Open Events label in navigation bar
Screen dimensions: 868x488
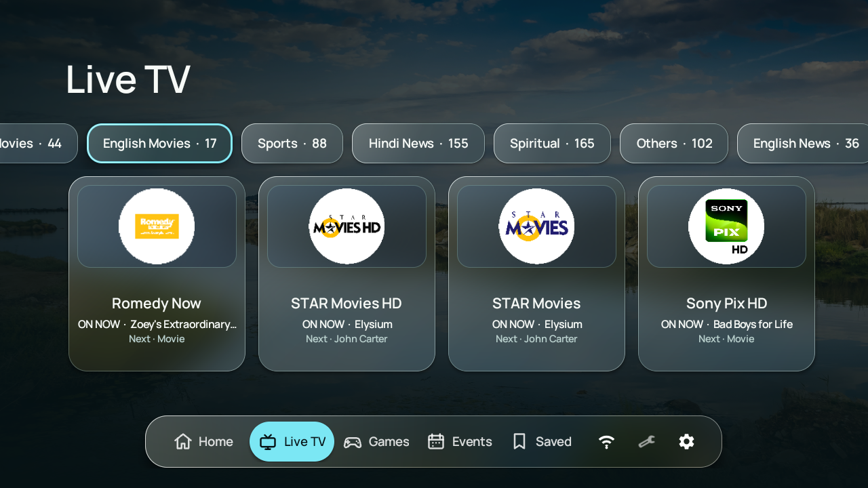pos(472,442)
